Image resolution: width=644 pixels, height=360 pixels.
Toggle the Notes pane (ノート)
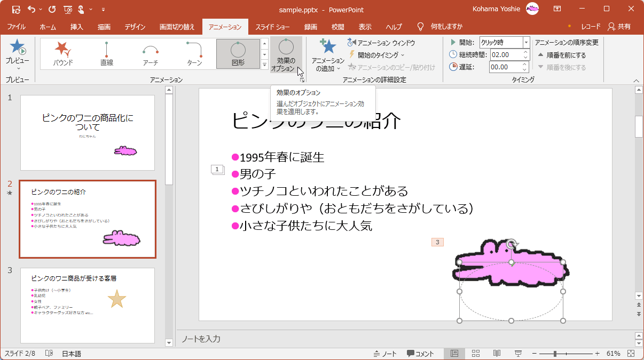click(386, 353)
